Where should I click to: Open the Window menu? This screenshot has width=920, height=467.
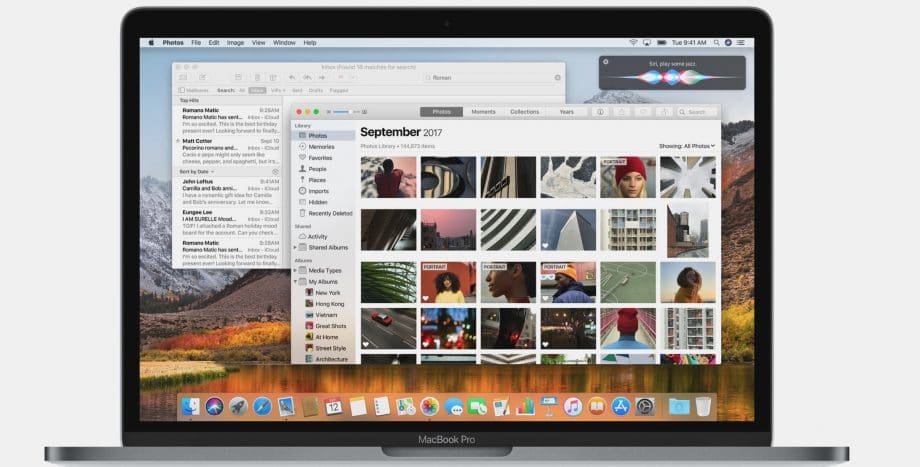click(x=284, y=43)
